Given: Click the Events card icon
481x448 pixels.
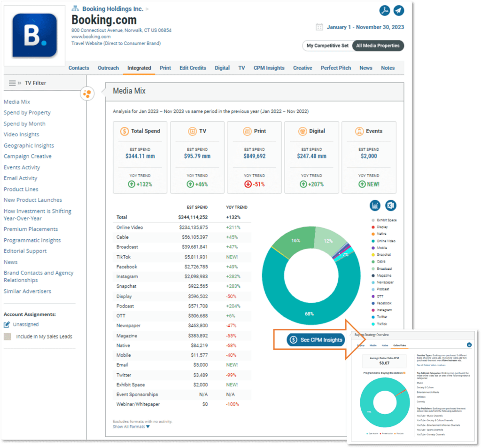Looking at the screenshot, I should (x=359, y=132).
